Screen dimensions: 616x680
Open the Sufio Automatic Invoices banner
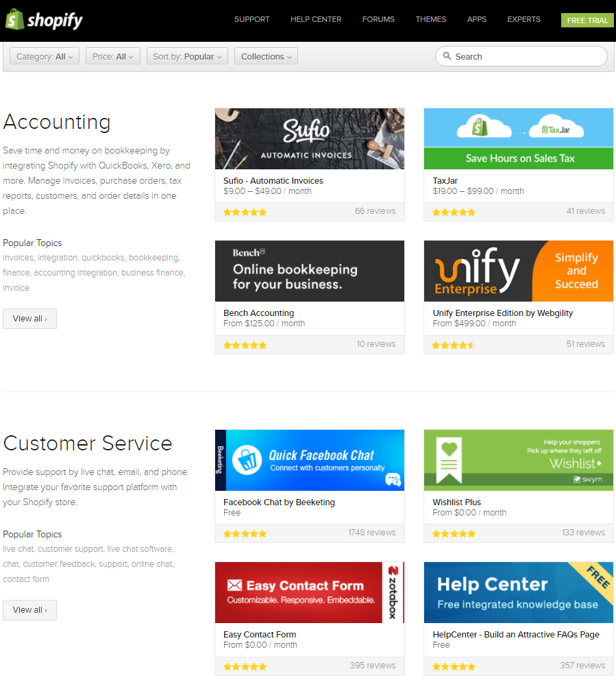tap(310, 138)
